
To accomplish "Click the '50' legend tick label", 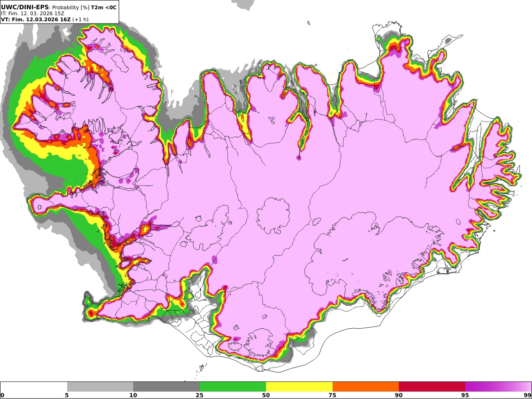I will [x=266, y=395].
